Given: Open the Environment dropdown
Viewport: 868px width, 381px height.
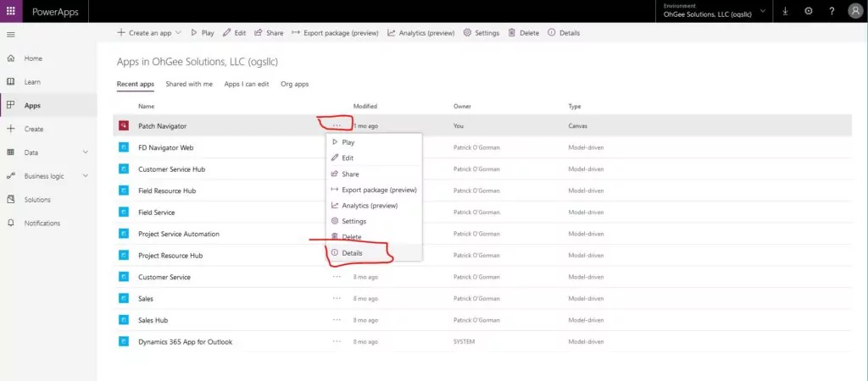Looking at the screenshot, I should [x=715, y=12].
